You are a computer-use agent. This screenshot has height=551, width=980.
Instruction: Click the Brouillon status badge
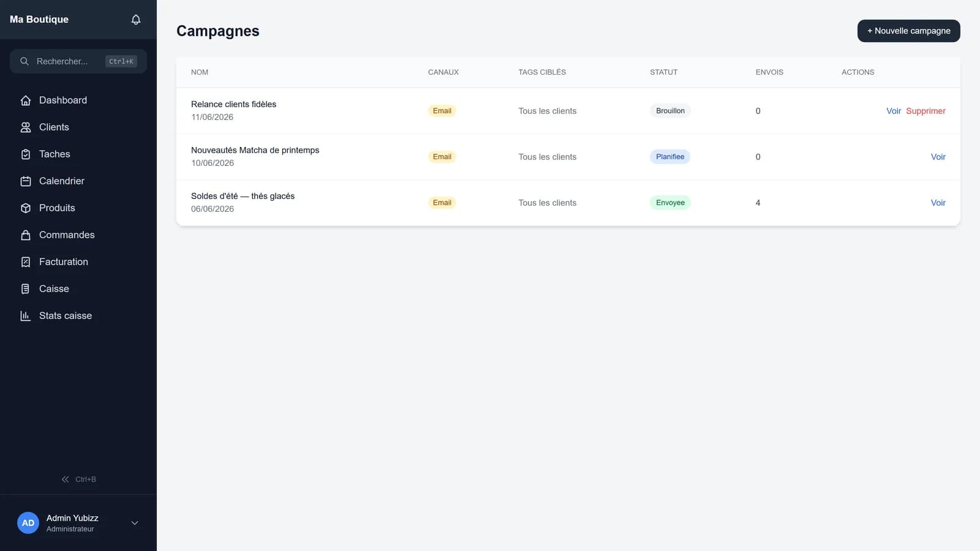click(x=670, y=111)
